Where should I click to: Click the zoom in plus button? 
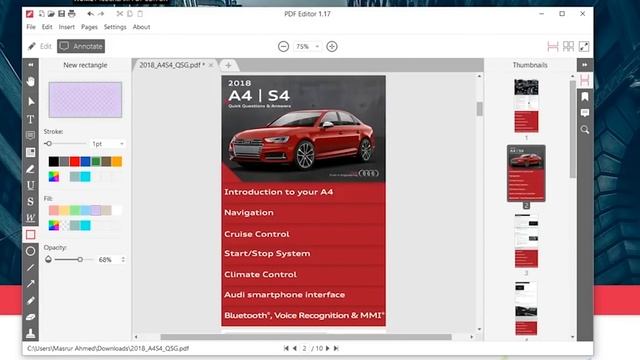click(x=332, y=47)
